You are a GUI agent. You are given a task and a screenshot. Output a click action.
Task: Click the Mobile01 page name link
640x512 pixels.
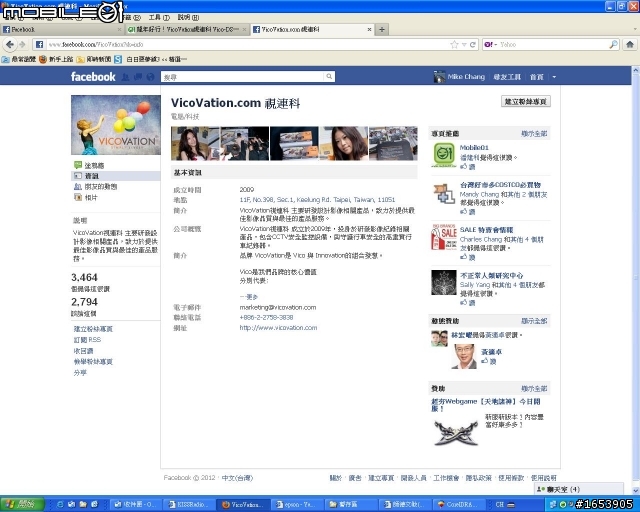pyautogui.click(x=474, y=147)
